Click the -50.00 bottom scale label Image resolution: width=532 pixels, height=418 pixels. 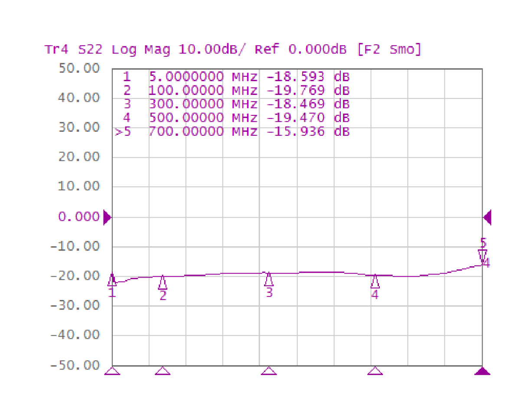(x=75, y=366)
